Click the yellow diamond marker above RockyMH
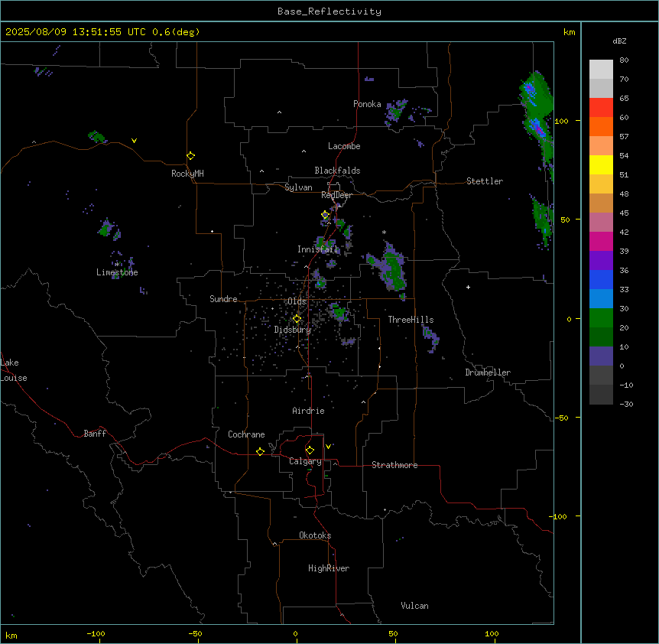This screenshot has width=659, height=644. (190, 156)
